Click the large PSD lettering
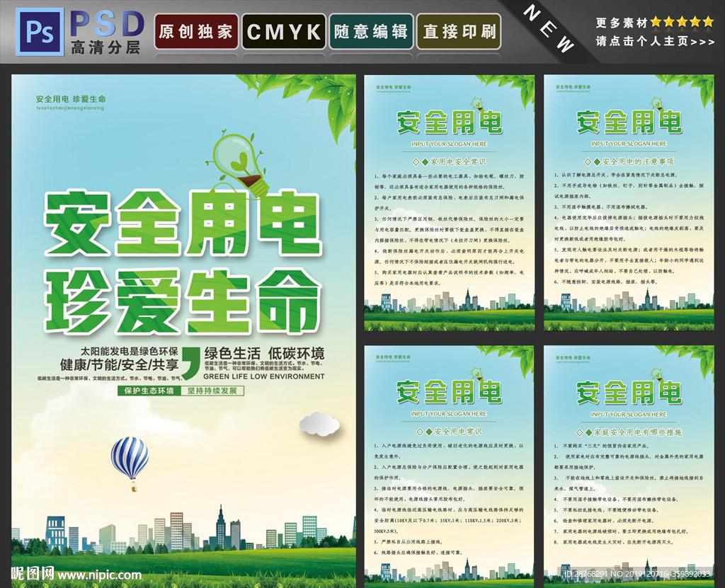725x588 pixels. (x=107, y=23)
